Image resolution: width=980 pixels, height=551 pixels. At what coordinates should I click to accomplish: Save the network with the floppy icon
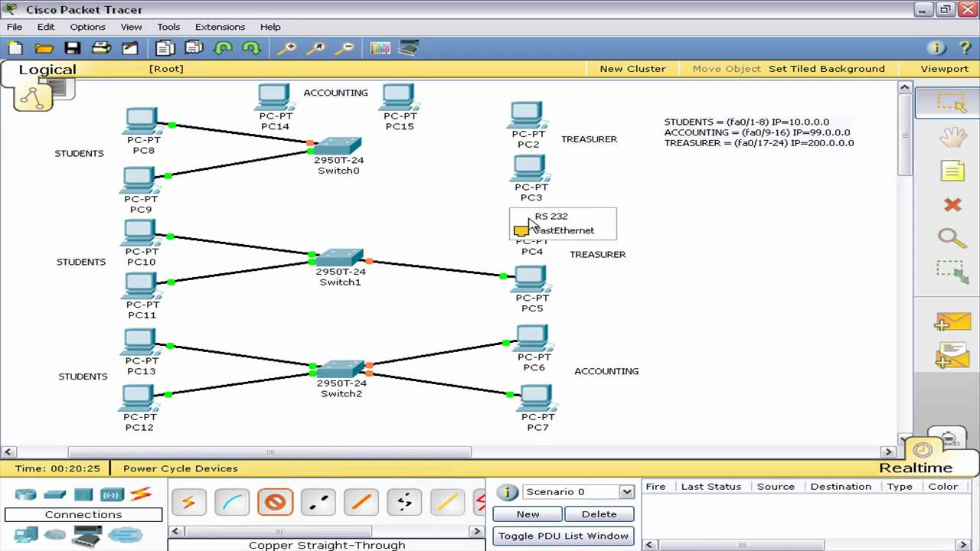73,48
